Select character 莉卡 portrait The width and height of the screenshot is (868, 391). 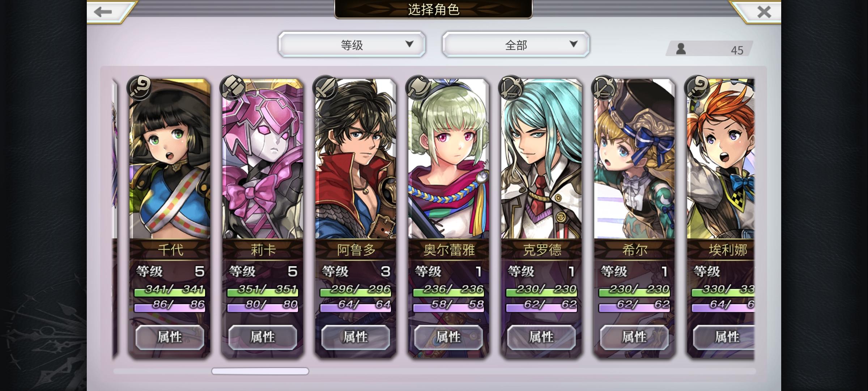(263, 159)
